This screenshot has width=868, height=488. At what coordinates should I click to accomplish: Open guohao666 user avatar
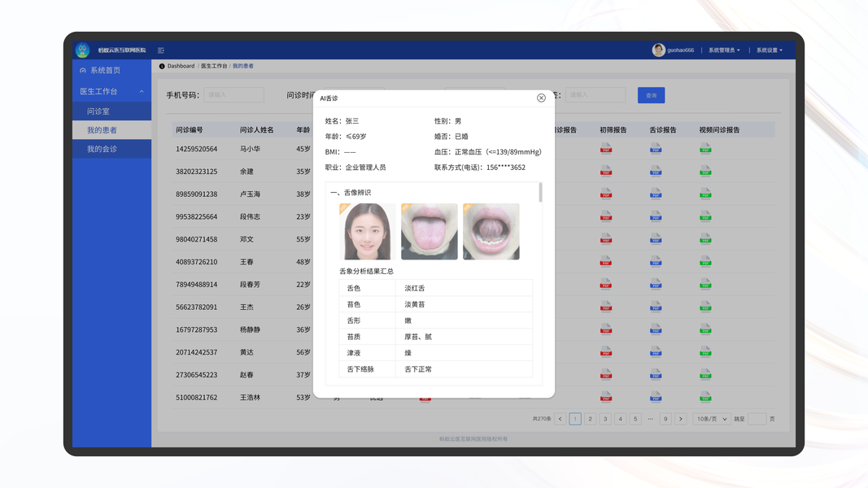(x=658, y=50)
